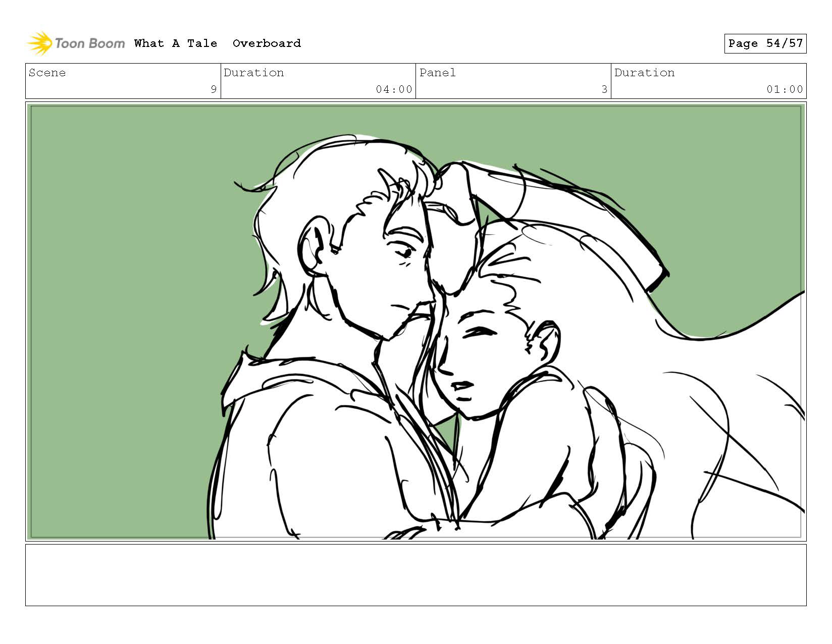This screenshot has width=832, height=644.
Task: Click the empty notes box below panel
Action: click(416, 575)
